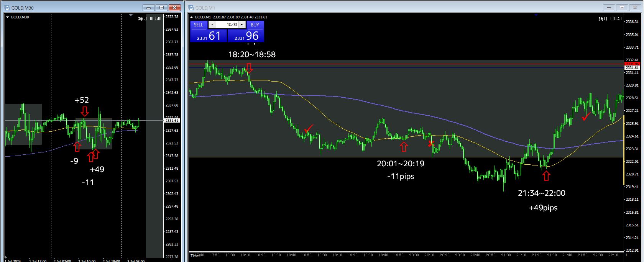644x262 pixels.
Task: Decrease lot volume with the down arrow
Action: (x=212, y=25)
